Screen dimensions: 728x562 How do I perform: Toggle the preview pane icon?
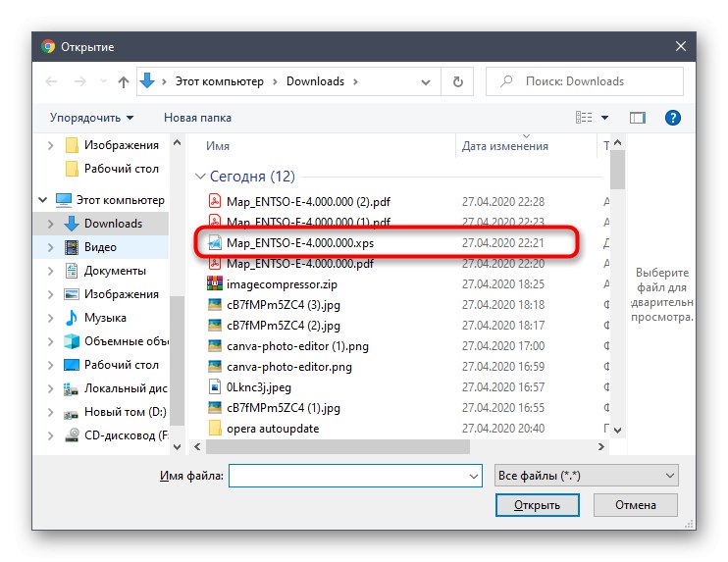[x=638, y=118]
